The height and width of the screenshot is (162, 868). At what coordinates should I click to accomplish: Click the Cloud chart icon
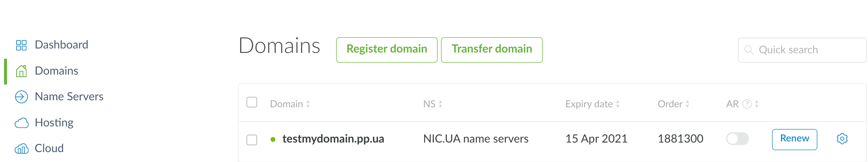tap(21, 149)
